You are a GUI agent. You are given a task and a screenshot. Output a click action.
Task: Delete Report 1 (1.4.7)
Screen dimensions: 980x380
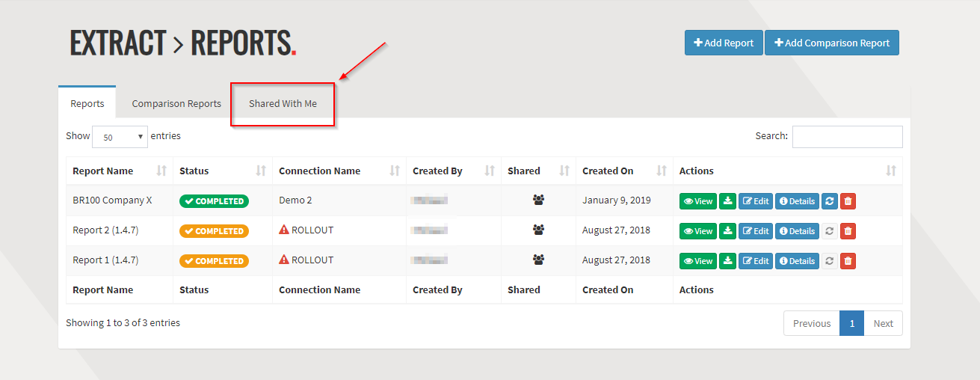point(848,261)
